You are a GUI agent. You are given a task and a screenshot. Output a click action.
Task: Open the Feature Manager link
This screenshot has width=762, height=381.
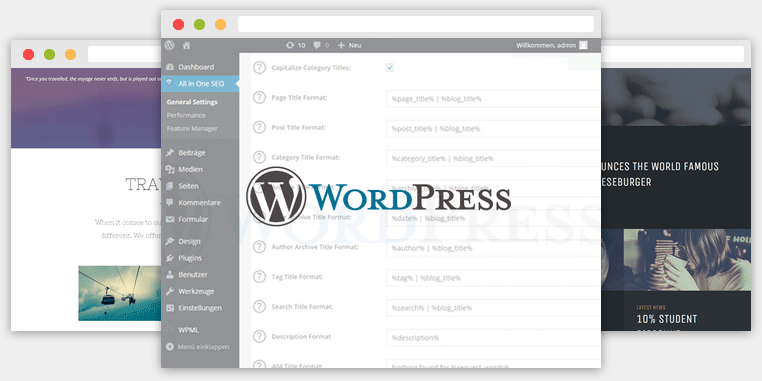click(192, 128)
